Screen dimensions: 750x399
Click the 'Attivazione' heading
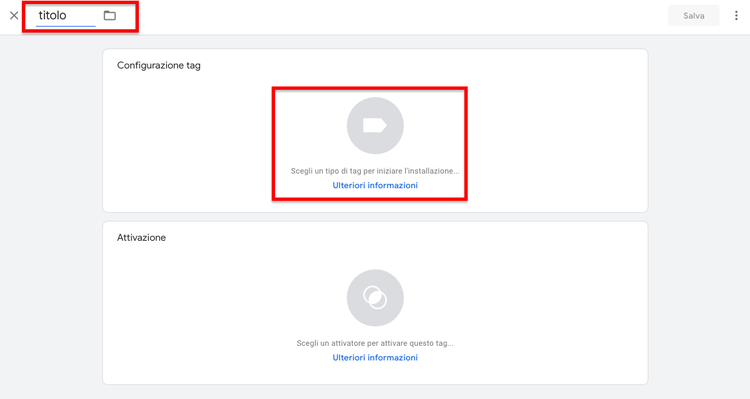click(142, 238)
